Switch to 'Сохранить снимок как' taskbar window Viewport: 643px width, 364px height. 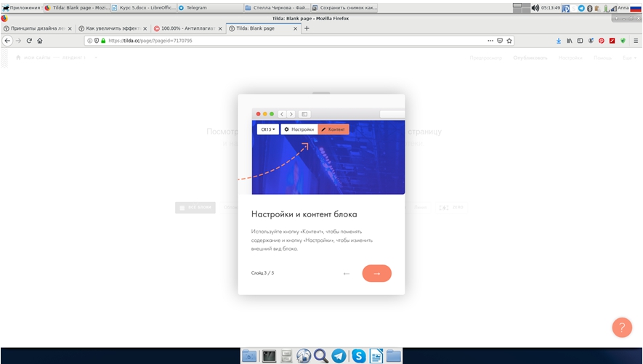coord(344,7)
